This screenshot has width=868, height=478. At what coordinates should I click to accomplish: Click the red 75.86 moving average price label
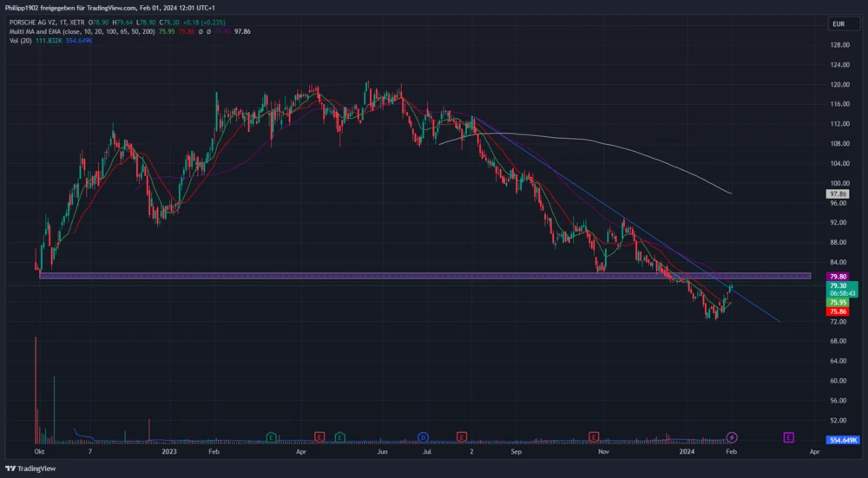click(838, 311)
